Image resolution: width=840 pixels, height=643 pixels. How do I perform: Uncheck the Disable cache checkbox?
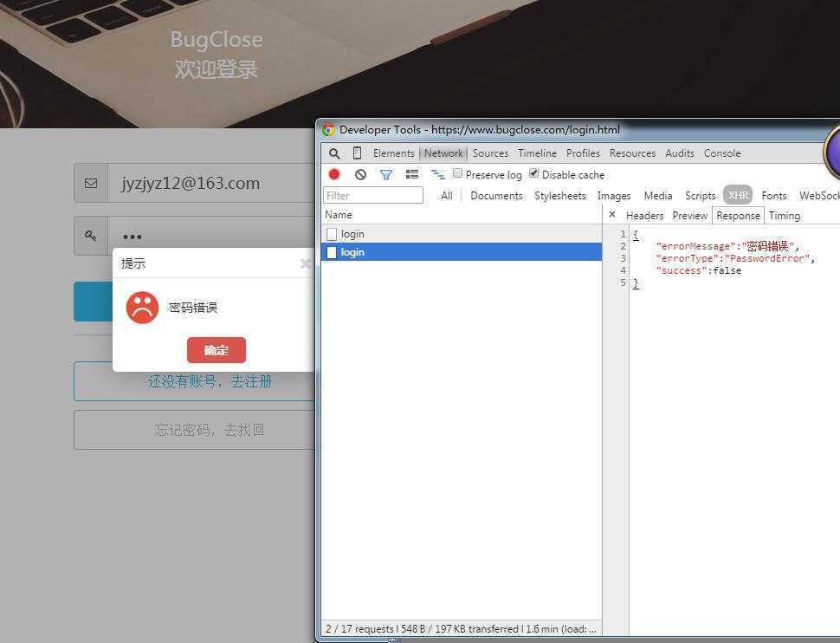533,173
